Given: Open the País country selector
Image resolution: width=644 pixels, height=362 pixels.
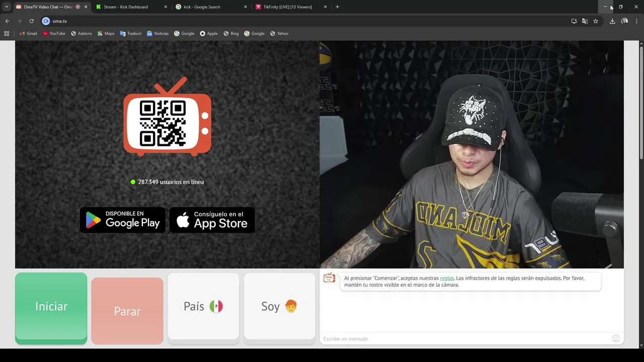Looking at the screenshot, I should click(x=203, y=308).
